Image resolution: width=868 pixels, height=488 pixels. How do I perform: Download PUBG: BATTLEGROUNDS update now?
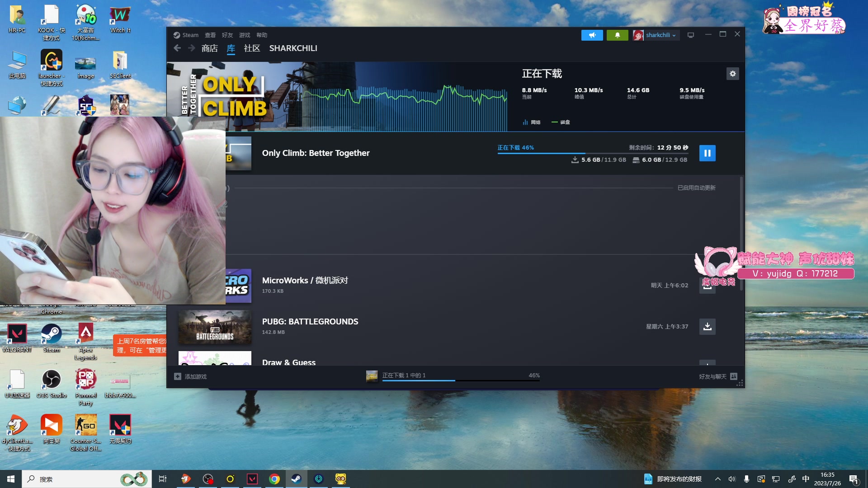click(707, 326)
